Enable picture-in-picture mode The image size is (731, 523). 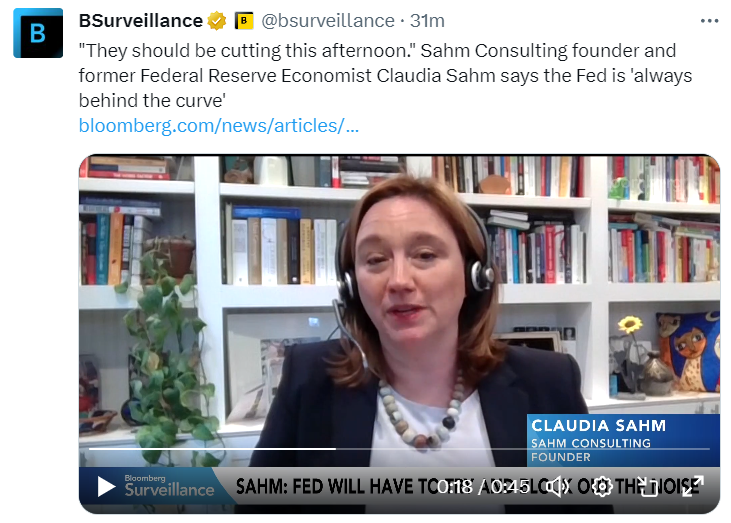pyautogui.click(x=648, y=487)
